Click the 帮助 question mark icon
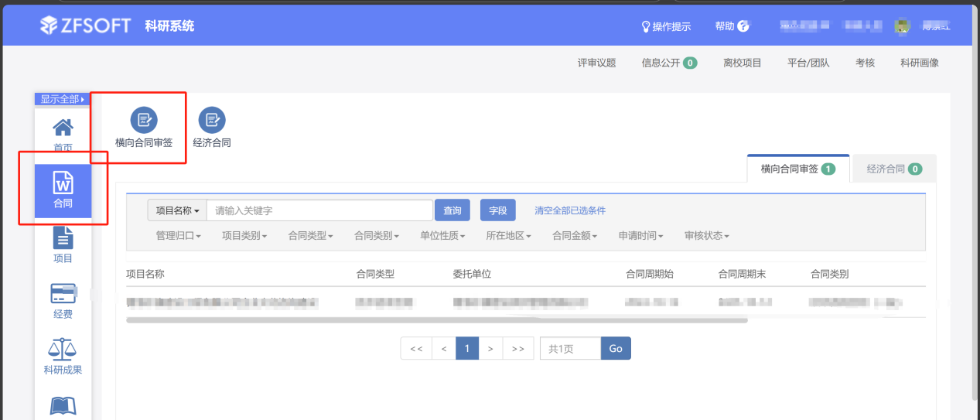The width and height of the screenshot is (980, 420). 743,26
